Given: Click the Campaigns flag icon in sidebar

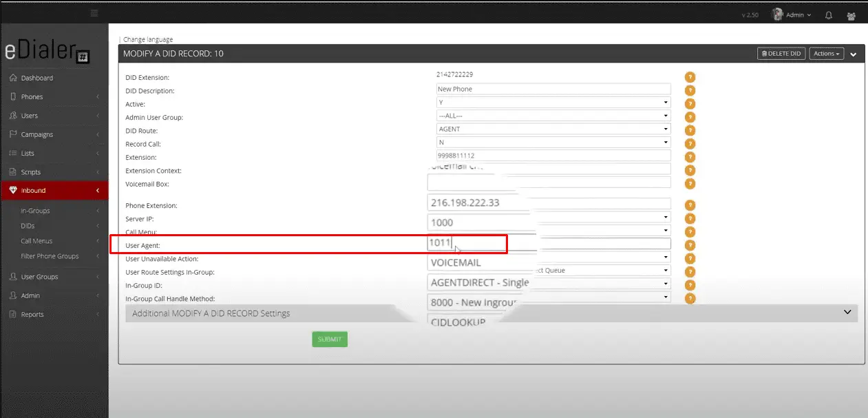Looking at the screenshot, I should (x=13, y=134).
